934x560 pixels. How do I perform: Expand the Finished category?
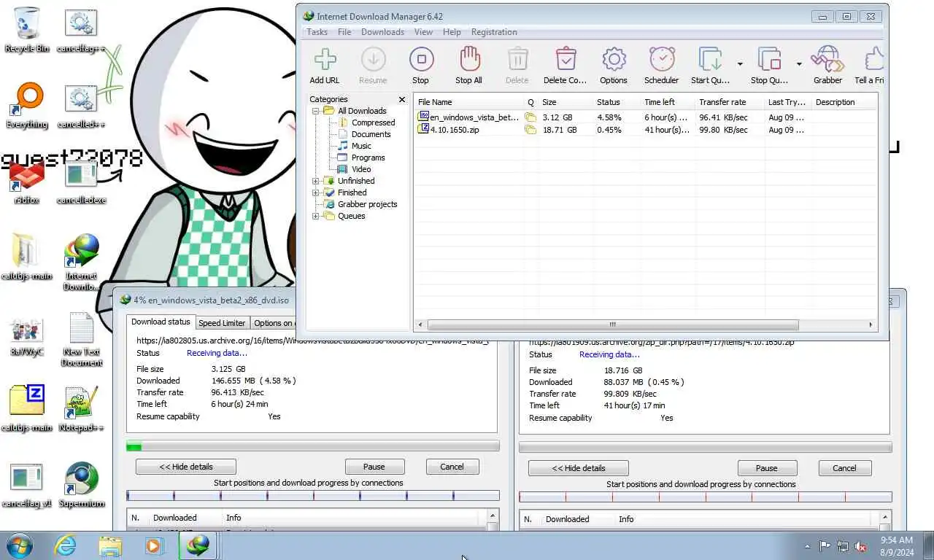(316, 192)
